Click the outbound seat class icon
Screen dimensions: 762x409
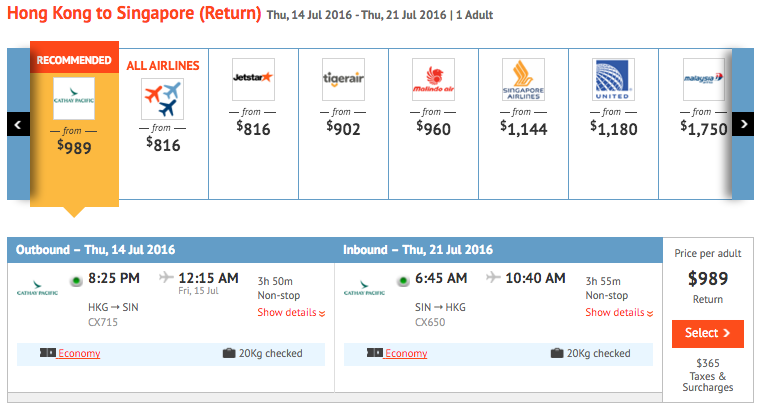[48, 353]
